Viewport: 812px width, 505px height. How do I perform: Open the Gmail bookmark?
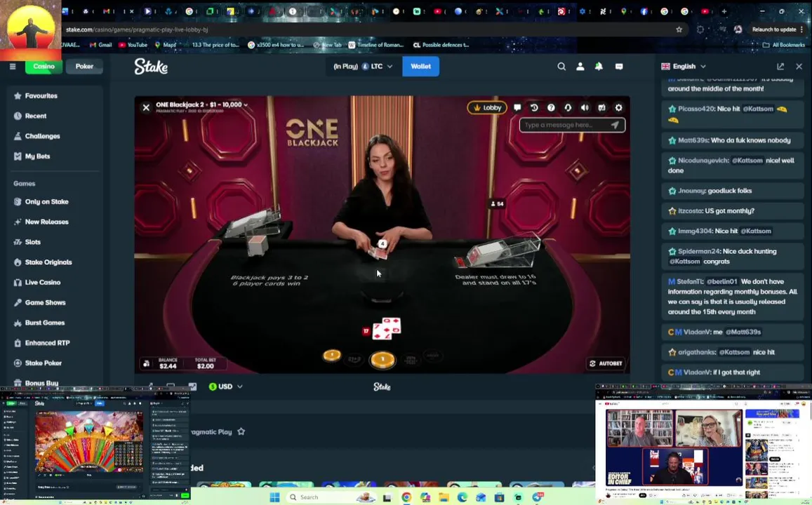(100, 45)
